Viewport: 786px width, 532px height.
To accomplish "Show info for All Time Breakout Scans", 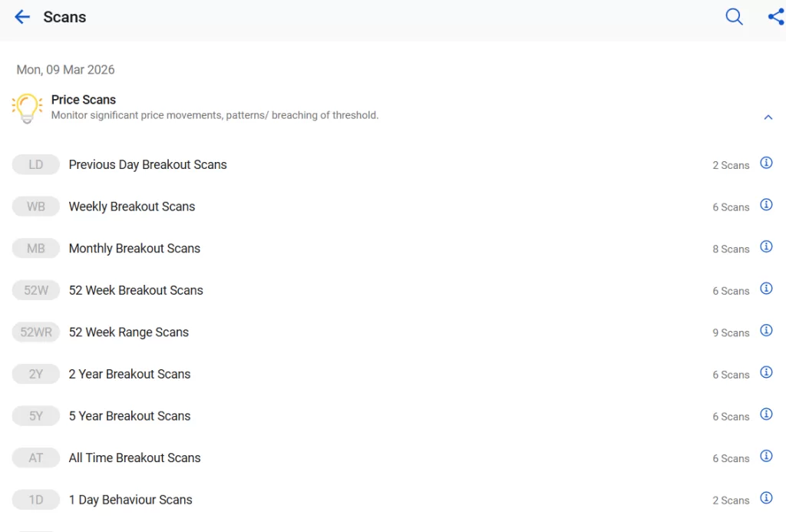I will coord(765,457).
